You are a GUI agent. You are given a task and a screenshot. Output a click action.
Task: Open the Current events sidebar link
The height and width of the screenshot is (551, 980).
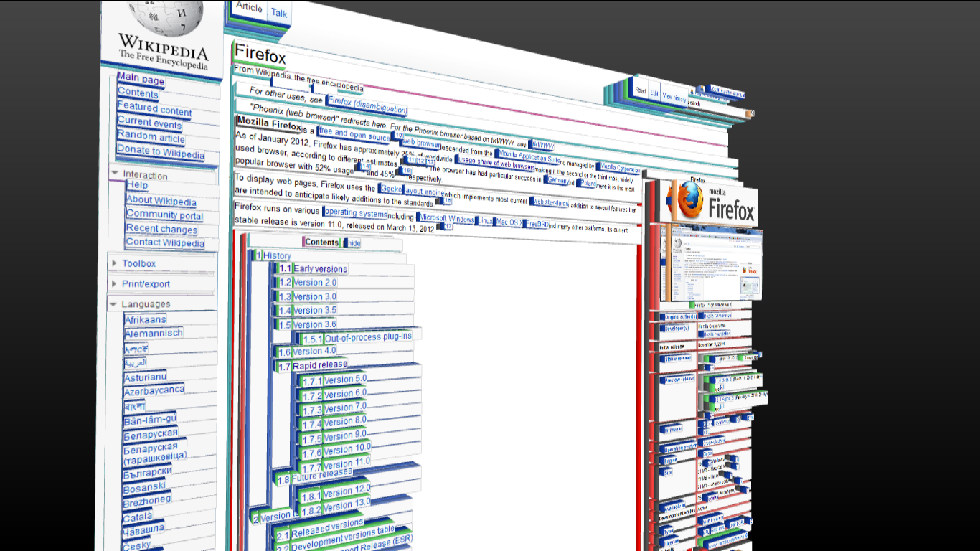click(x=151, y=123)
